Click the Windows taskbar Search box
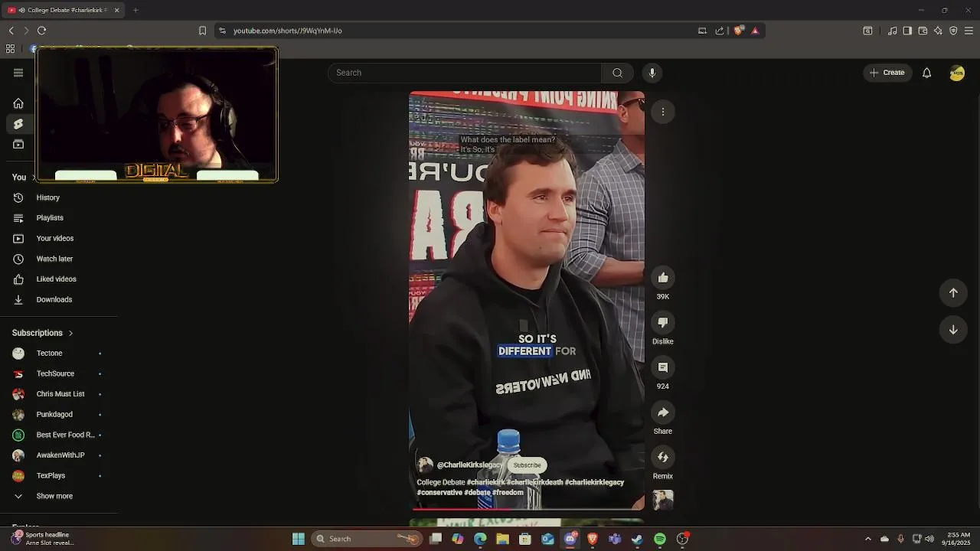The image size is (980, 551). click(367, 539)
